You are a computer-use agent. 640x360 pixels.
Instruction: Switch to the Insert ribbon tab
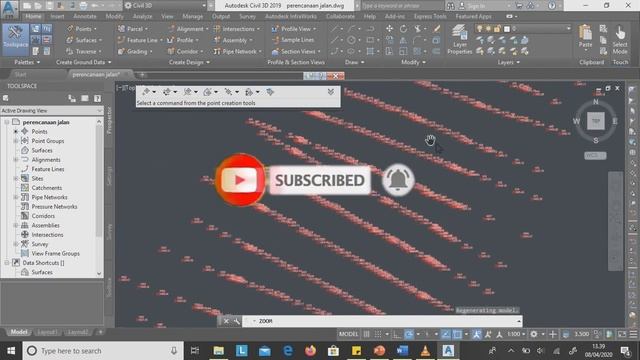pyautogui.click(x=57, y=16)
